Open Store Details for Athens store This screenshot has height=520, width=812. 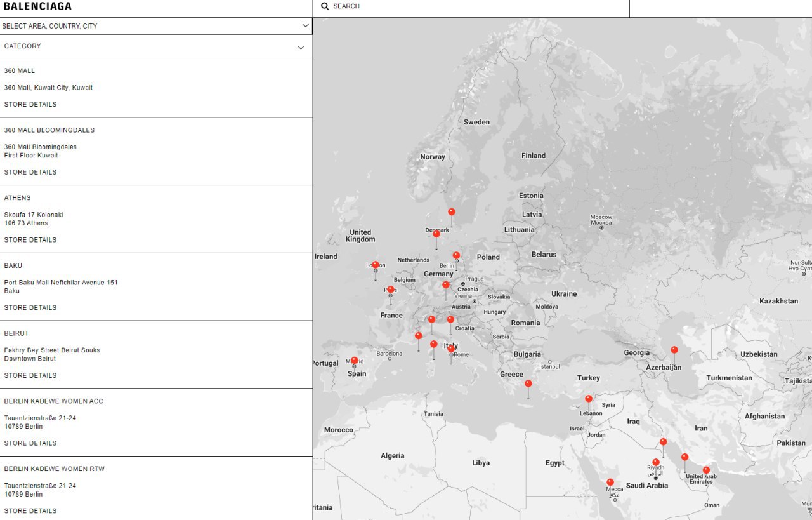click(30, 240)
